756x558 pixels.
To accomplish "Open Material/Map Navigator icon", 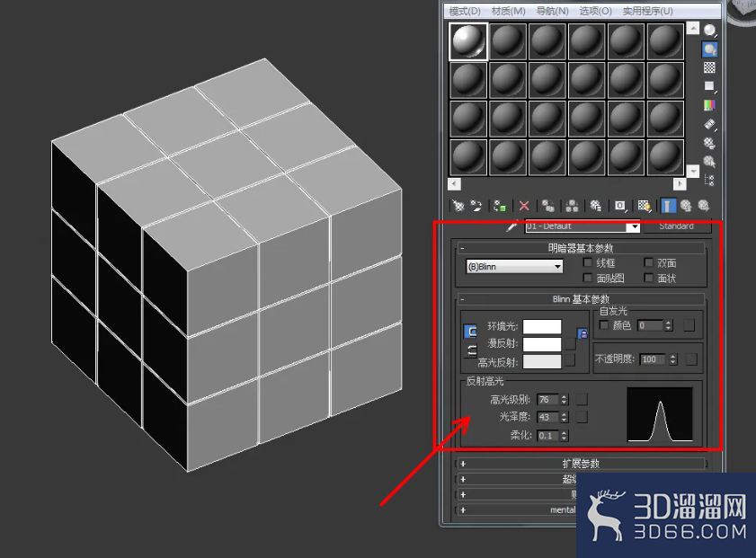I will coord(710,181).
